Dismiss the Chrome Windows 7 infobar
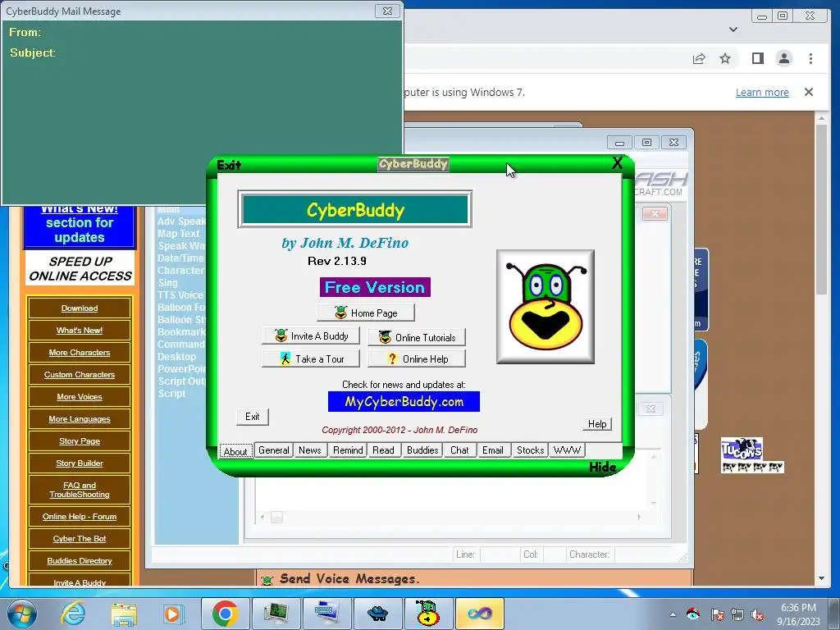Screen dimensions: 840x630 point(809,92)
